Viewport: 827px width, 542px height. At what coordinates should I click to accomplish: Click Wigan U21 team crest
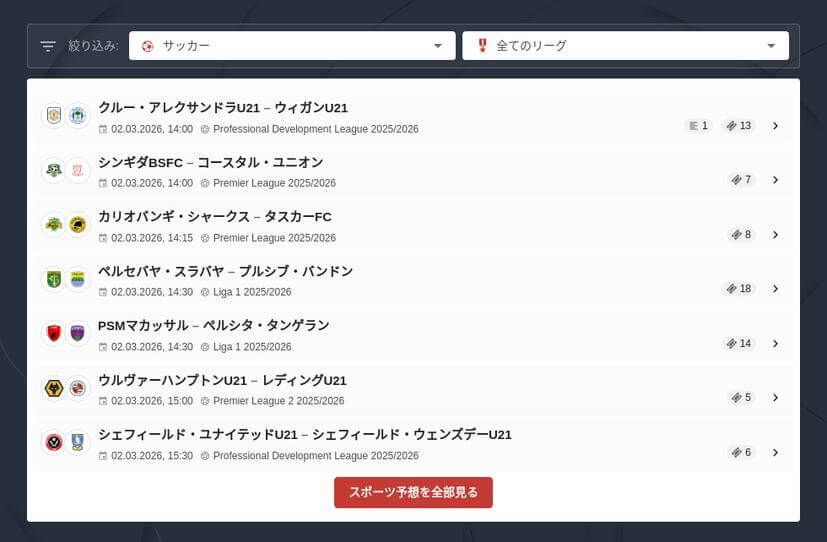coord(78,116)
